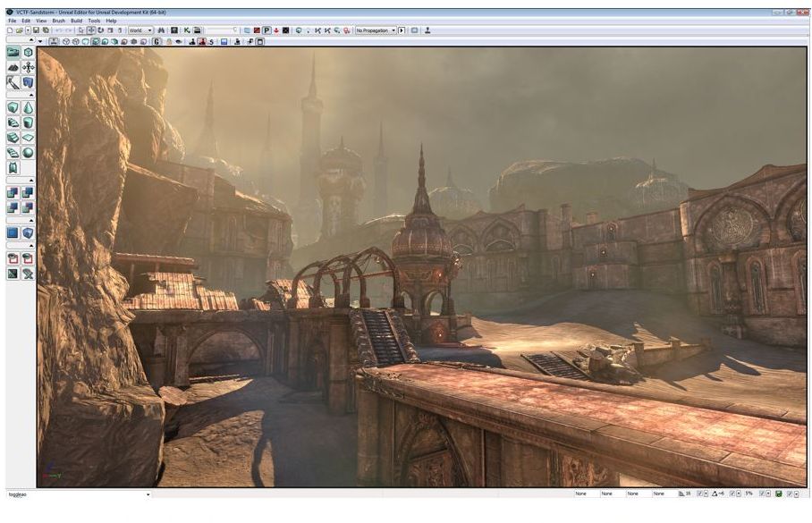Toggle the P button in main toolbar
Image resolution: width=812 pixels, height=523 pixels.
[266, 30]
